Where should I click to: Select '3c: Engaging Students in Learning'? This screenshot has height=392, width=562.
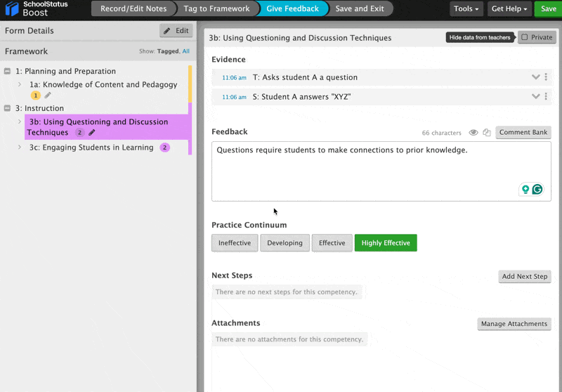(91, 148)
